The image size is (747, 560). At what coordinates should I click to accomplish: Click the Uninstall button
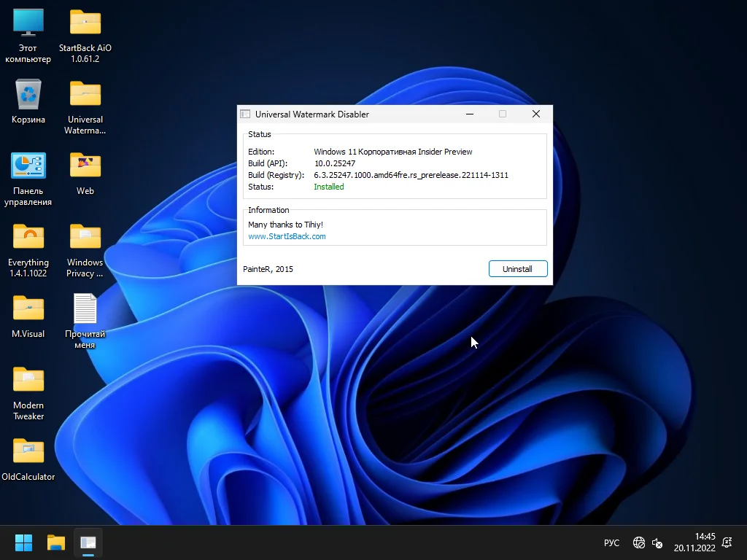(x=517, y=269)
